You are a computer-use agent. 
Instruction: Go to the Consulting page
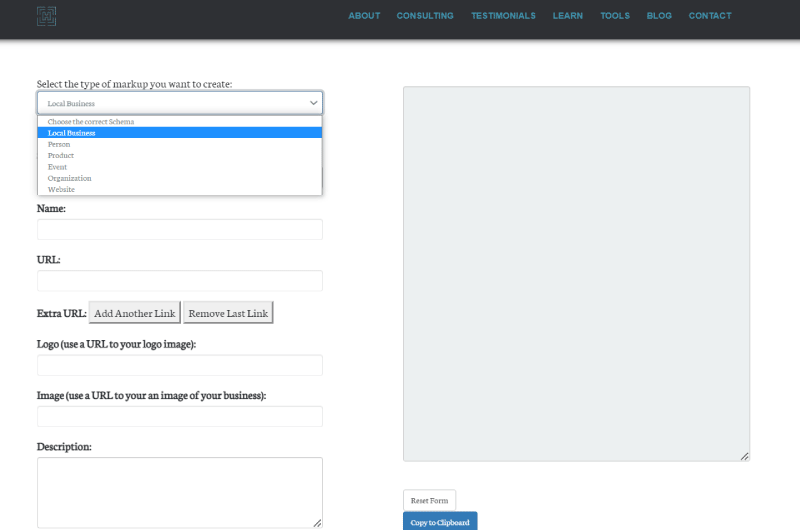click(425, 16)
